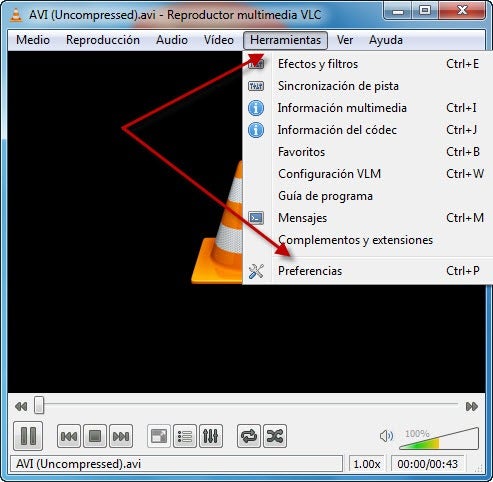This screenshot has height=482, width=493.
Task: Select Sincronización de pista
Action: [x=368, y=86]
